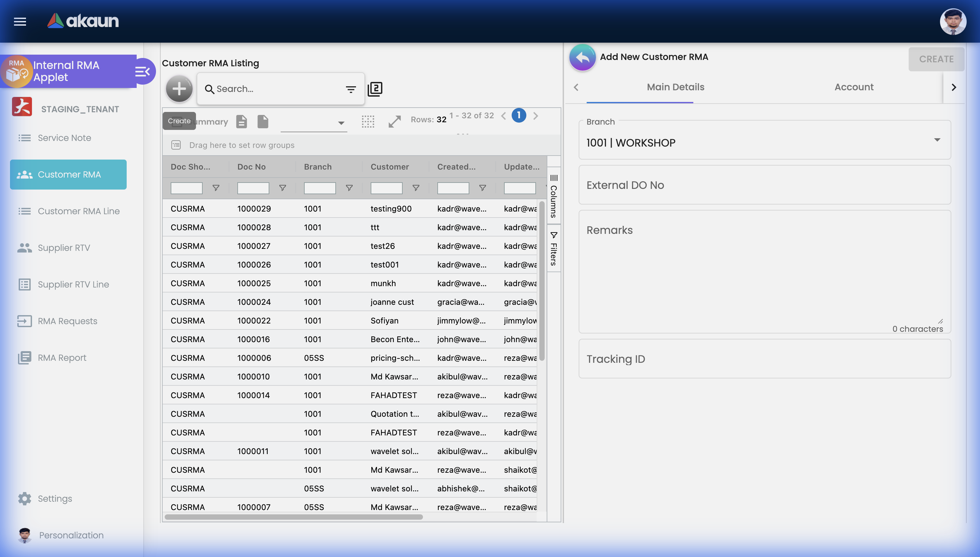Viewport: 980px width, 557px height.
Task: Open the filter icon under the Customer column
Action: pyautogui.click(x=416, y=188)
